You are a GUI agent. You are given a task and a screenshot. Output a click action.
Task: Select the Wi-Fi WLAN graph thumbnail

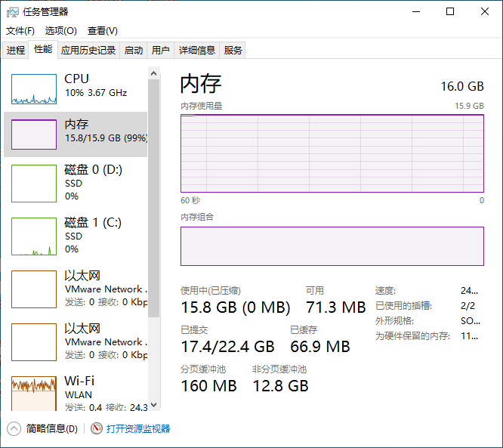pos(34,393)
